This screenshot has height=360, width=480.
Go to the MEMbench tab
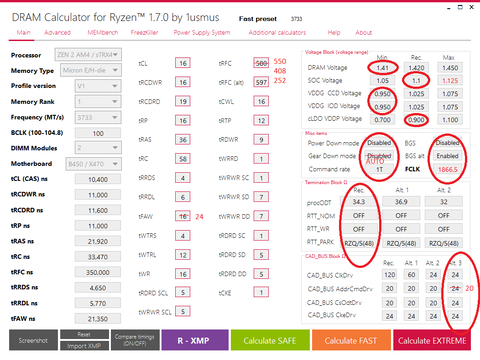103,32
